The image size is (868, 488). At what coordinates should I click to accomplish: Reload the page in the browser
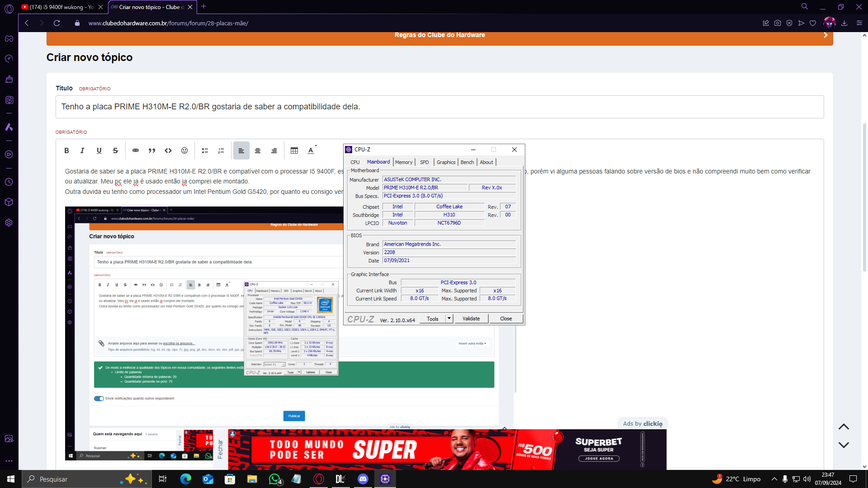click(x=57, y=23)
